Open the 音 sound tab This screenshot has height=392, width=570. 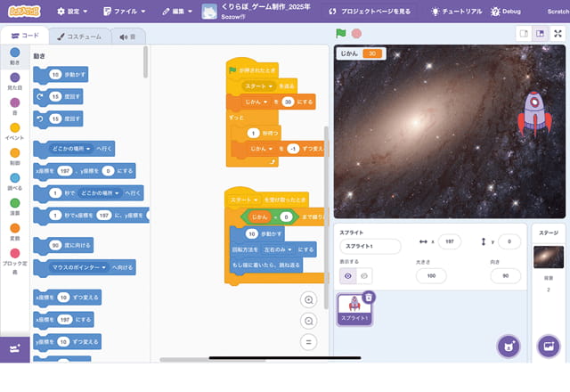127,37
